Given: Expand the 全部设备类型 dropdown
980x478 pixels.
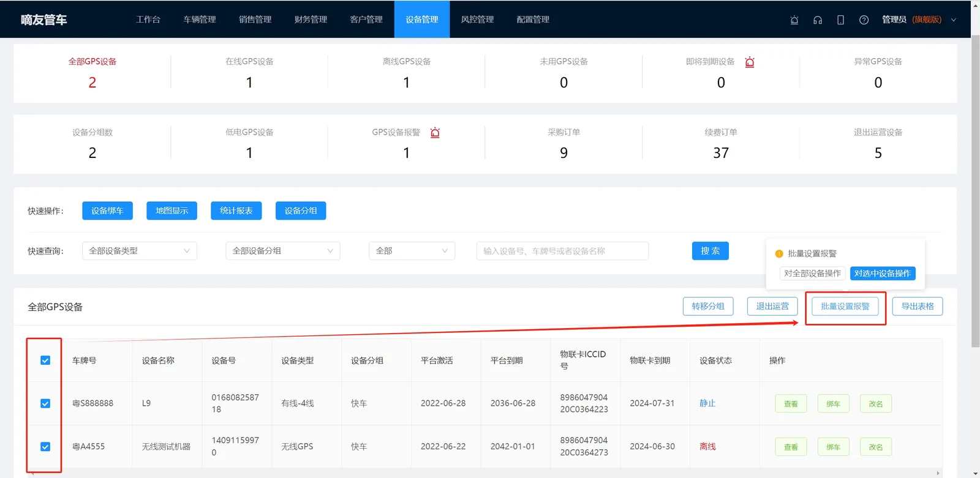Looking at the screenshot, I should click(140, 251).
